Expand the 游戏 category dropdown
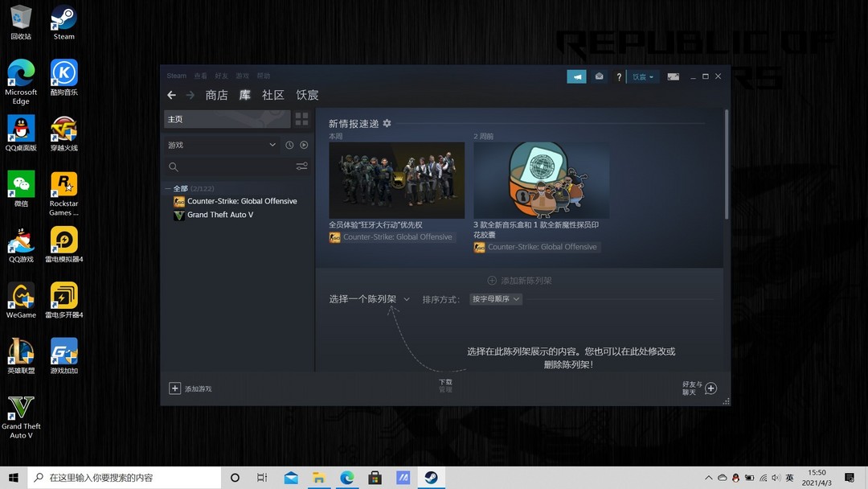 point(222,145)
